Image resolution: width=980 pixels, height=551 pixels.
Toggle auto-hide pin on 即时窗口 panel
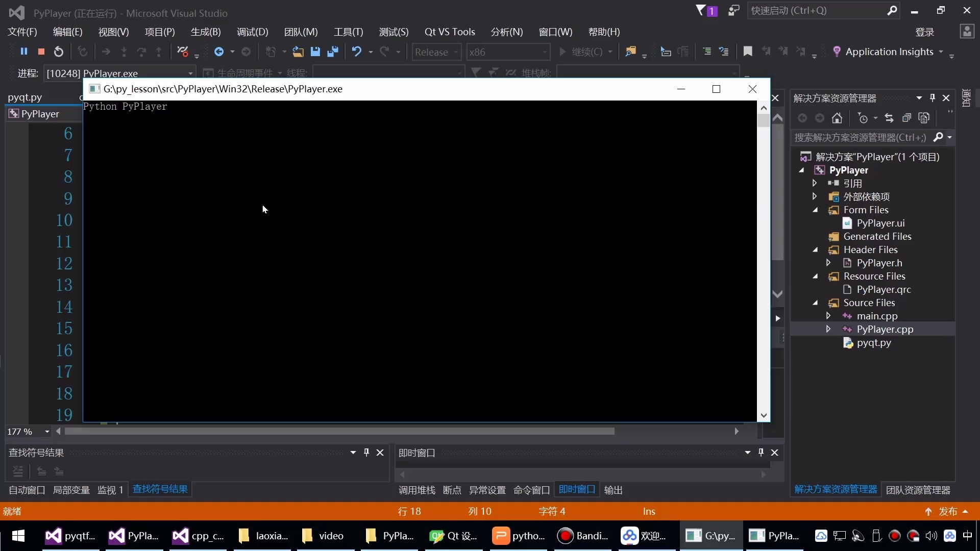click(761, 452)
